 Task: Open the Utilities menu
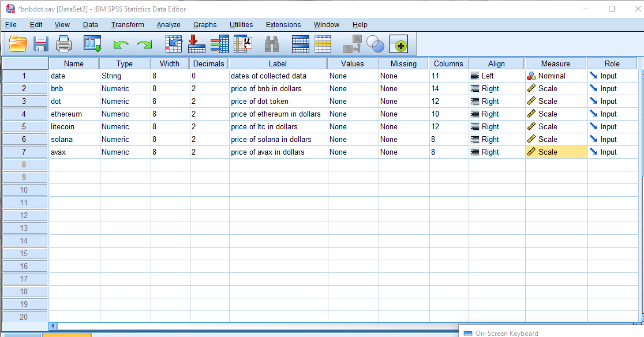[241, 25]
